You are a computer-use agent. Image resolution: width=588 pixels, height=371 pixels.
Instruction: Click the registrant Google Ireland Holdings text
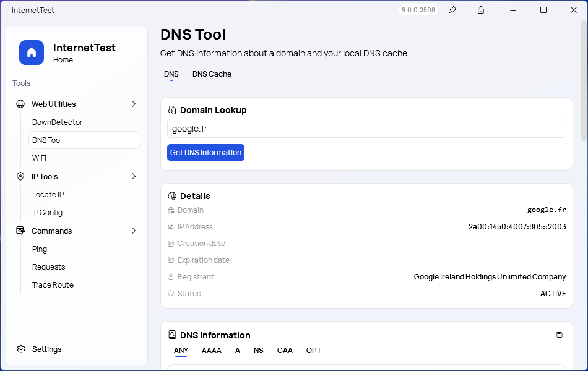490,277
